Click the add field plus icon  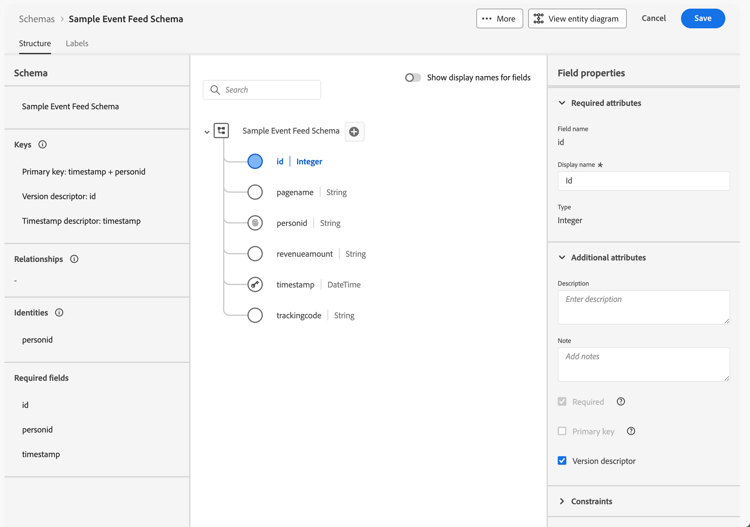(x=354, y=131)
